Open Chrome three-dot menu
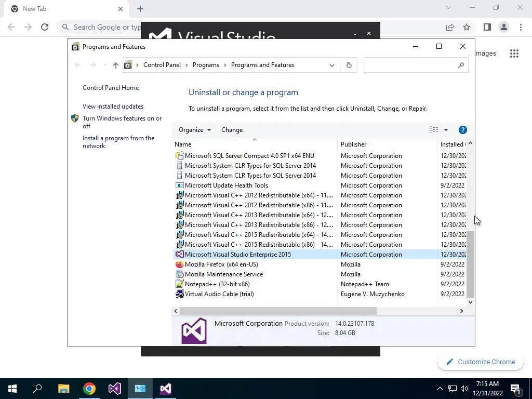532x399 pixels. [521, 27]
